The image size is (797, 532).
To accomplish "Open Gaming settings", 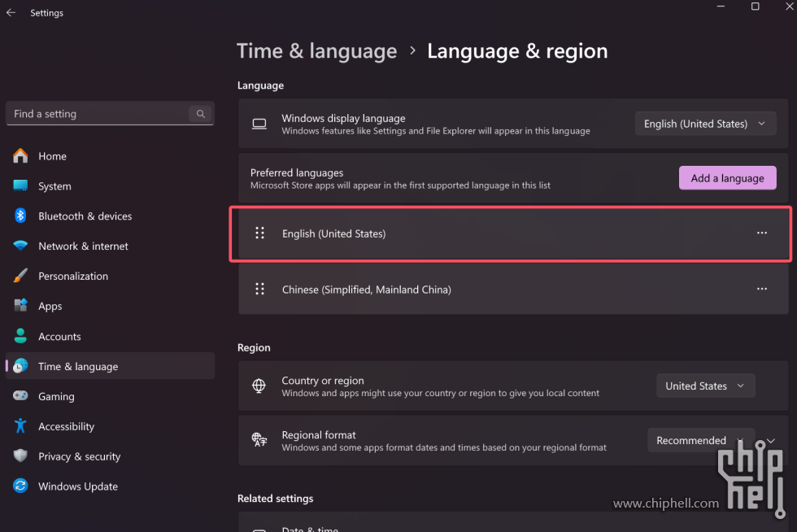I will pos(110,396).
